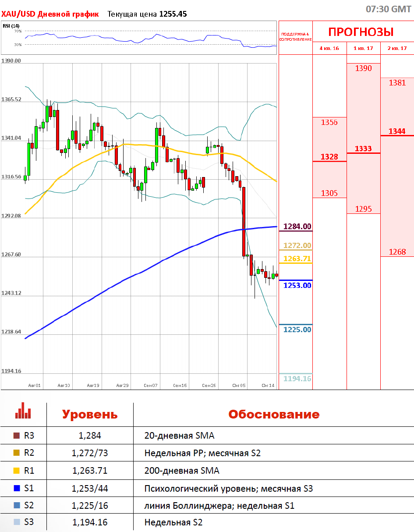The image size is (414, 532).
Task: Select the 1253.00 support label beside the chart
Action: (297, 285)
